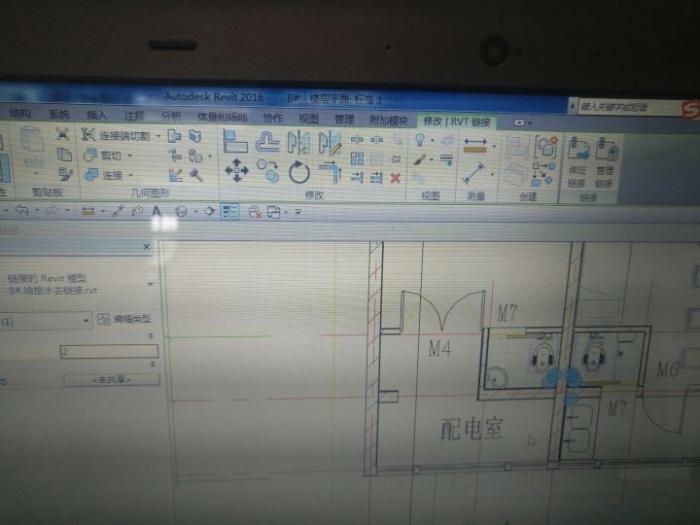Switch to the 视图 ribbon tab
Image resolution: width=700 pixels, height=525 pixels.
point(307,117)
